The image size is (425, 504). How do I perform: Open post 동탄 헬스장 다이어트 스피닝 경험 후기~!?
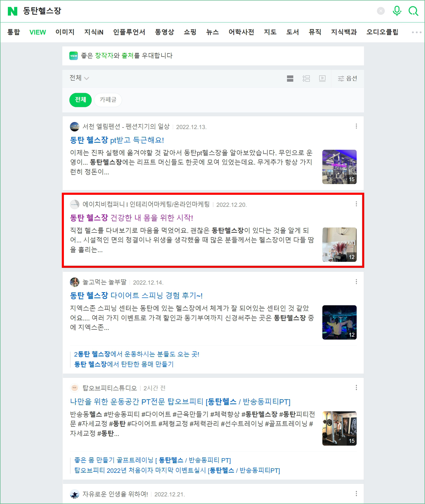[x=136, y=296]
